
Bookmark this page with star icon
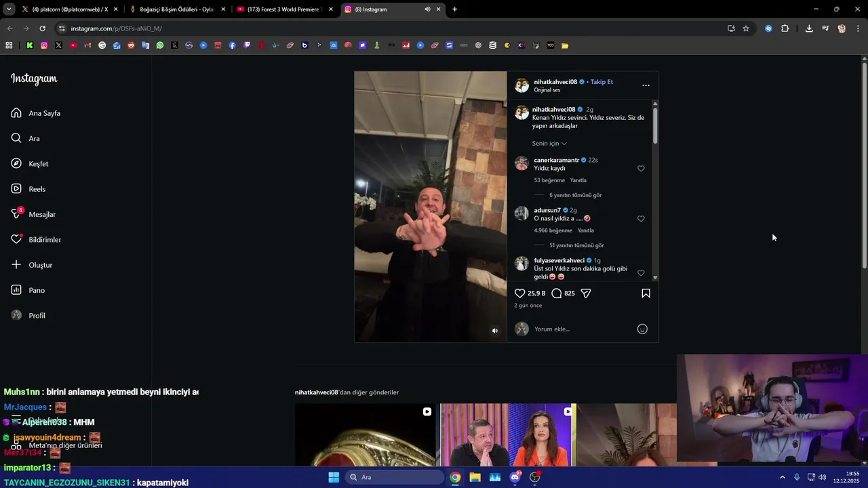click(746, 28)
